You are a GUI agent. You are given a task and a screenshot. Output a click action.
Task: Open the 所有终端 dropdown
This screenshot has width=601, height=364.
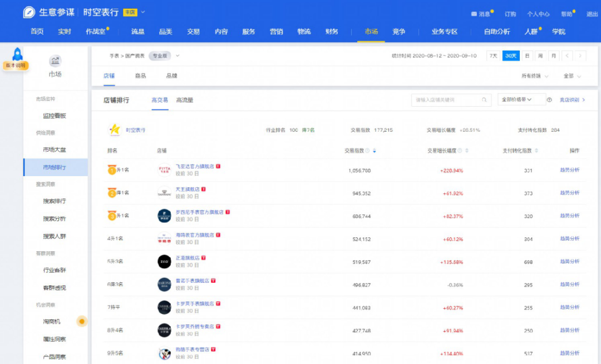click(x=535, y=76)
